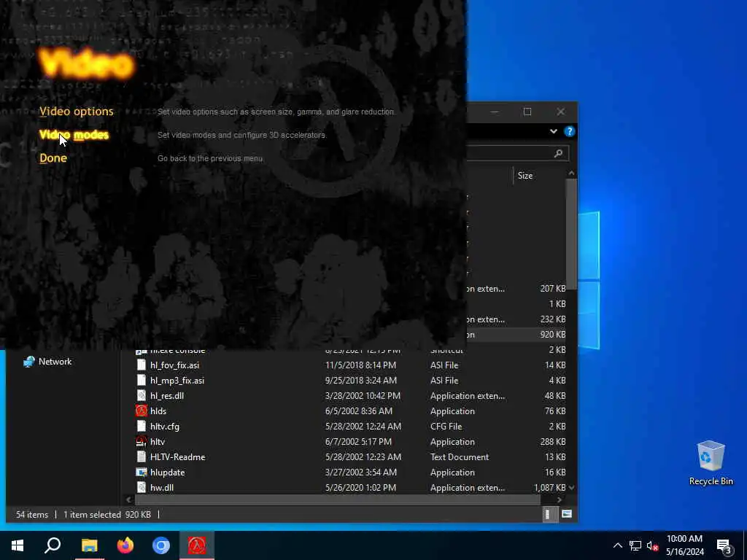Select the hl_fov_fix.asi file icon
The image size is (747, 560).
click(x=142, y=365)
